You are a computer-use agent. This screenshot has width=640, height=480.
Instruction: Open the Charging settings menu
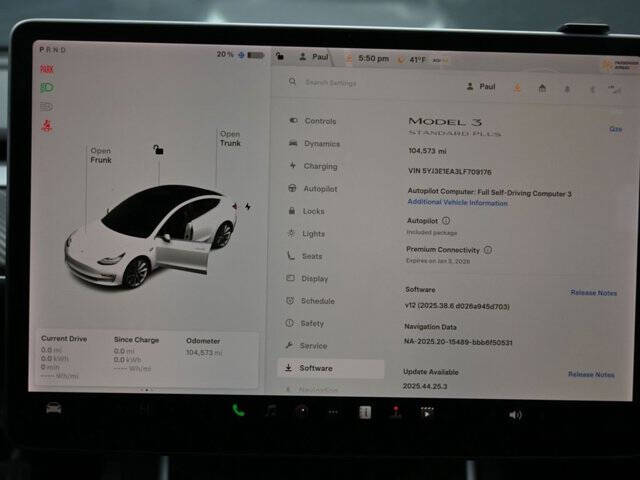313,166
